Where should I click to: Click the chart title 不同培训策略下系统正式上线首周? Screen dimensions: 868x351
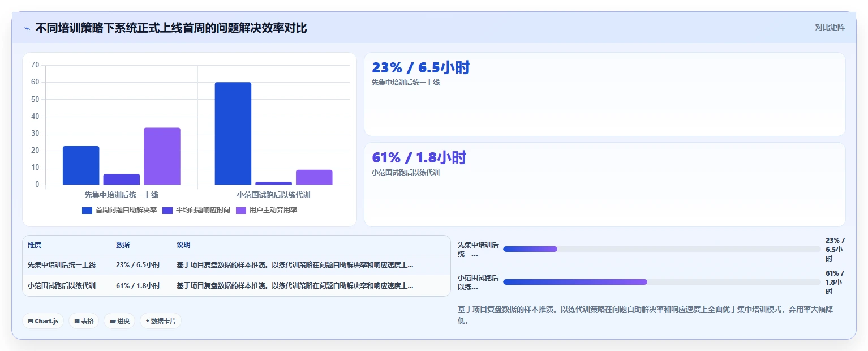[x=171, y=28]
